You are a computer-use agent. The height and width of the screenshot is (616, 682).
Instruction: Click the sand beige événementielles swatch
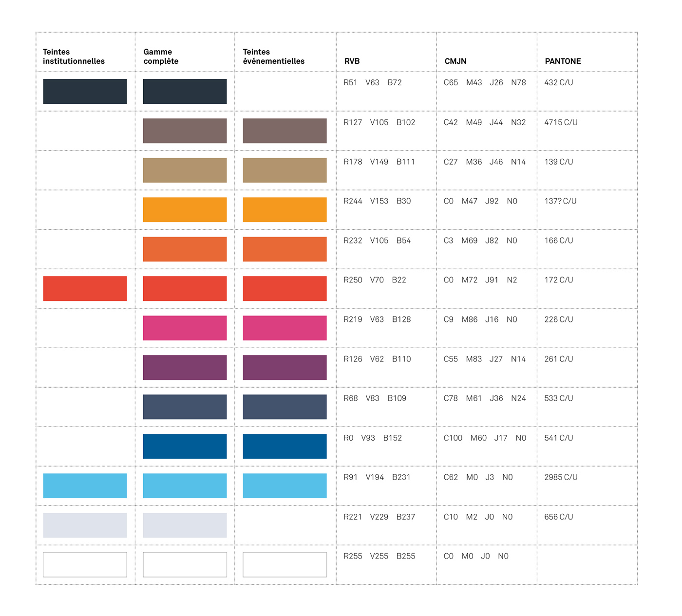pos(284,170)
